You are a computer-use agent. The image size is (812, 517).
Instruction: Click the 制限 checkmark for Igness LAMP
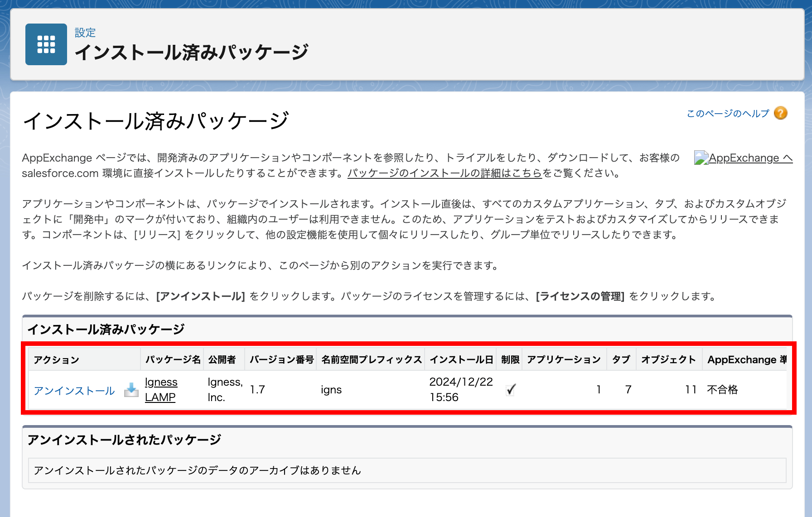click(x=511, y=390)
